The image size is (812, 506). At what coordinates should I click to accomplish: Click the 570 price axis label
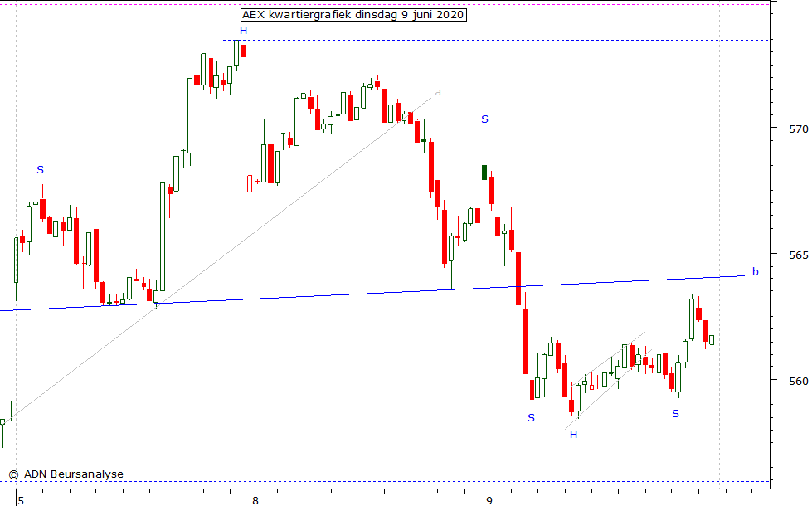tap(798, 129)
